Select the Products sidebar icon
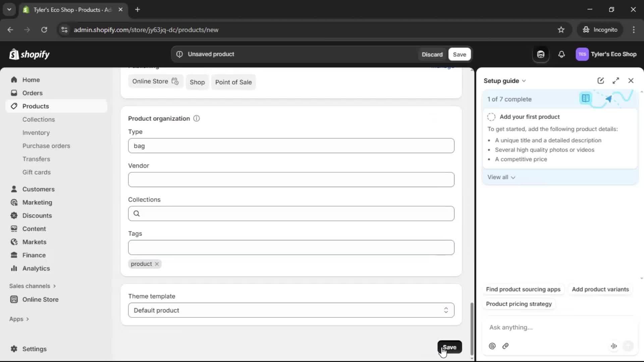Viewport: 644px width, 362px height. click(x=14, y=106)
